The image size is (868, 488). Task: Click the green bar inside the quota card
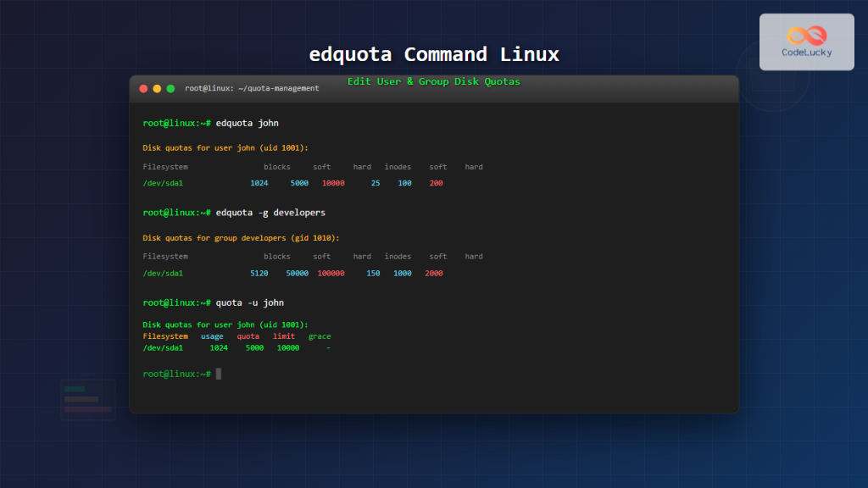tap(75, 389)
